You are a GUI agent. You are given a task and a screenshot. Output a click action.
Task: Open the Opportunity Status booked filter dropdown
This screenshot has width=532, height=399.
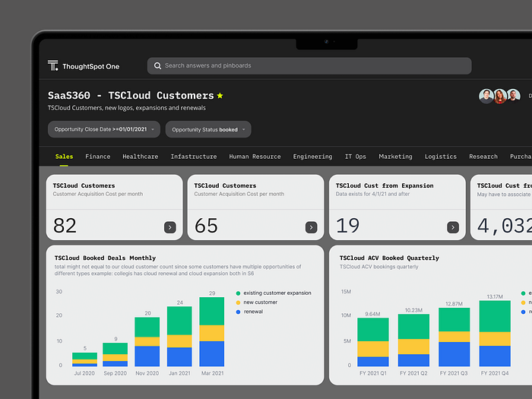[208, 130]
